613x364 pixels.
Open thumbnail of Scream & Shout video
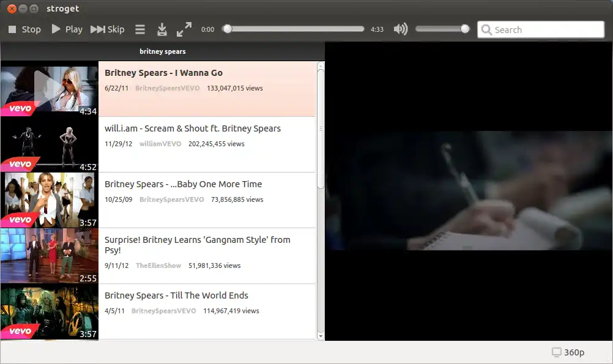pyautogui.click(x=50, y=144)
